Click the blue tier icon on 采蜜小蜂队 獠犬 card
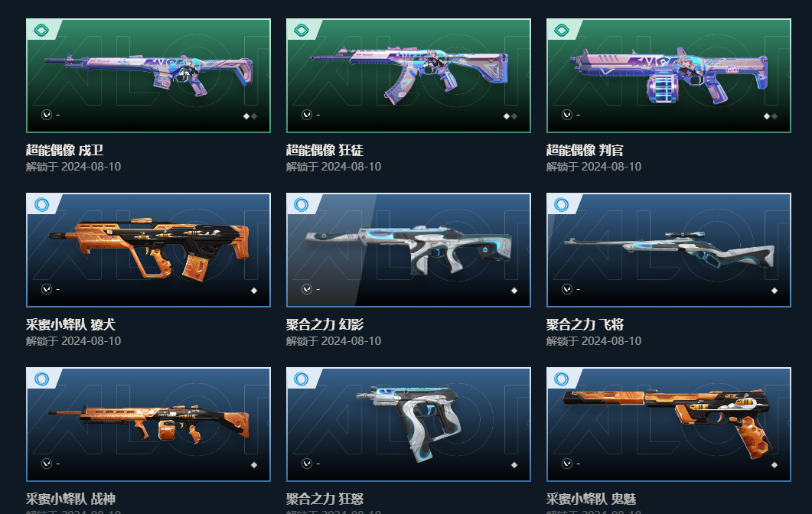This screenshot has height=514, width=812. (41, 205)
